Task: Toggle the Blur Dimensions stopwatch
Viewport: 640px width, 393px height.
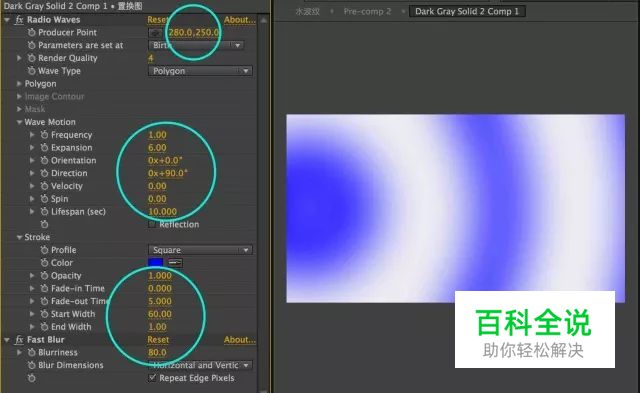Action: (31, 365)
